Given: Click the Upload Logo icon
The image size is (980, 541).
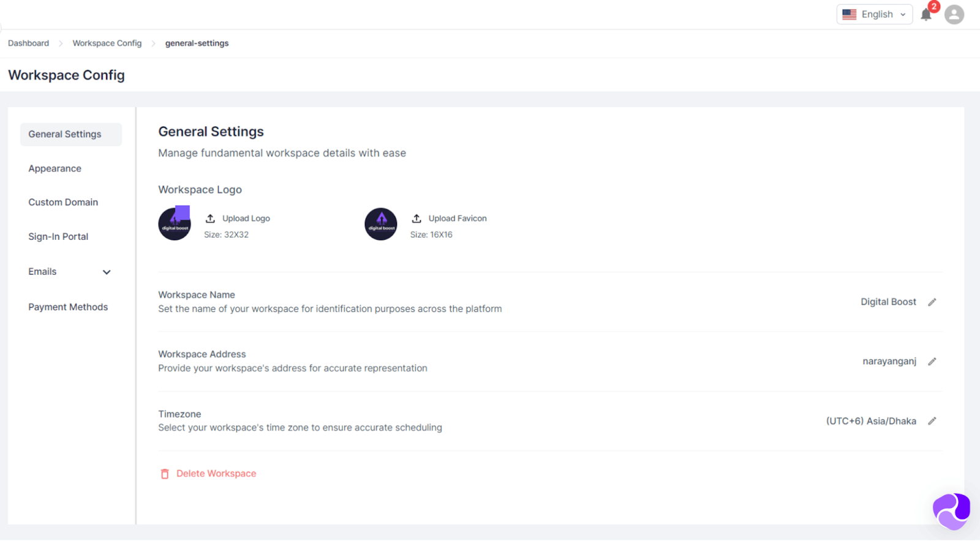Looking at the screenshot, I should pos(210,218).
